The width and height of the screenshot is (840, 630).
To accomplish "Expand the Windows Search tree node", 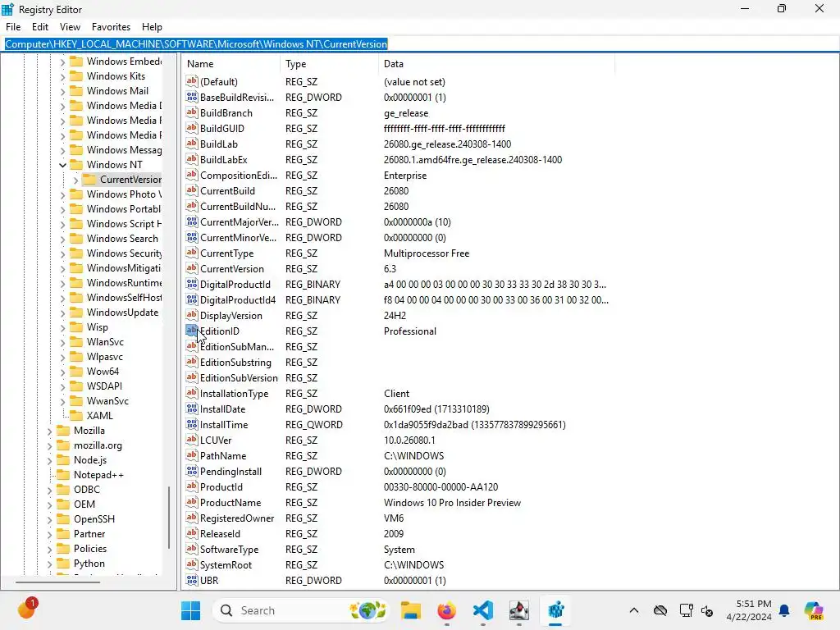I will click(62, 239).
